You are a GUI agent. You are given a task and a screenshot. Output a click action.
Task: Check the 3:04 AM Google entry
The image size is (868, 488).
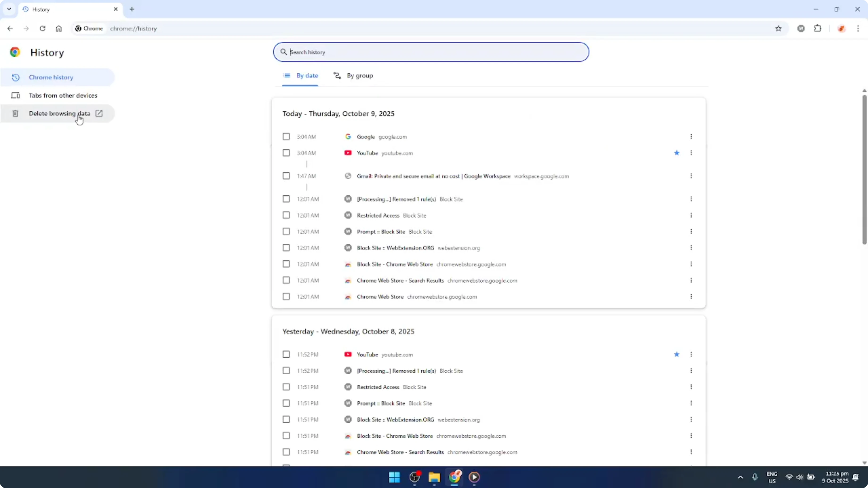[286, 136]
